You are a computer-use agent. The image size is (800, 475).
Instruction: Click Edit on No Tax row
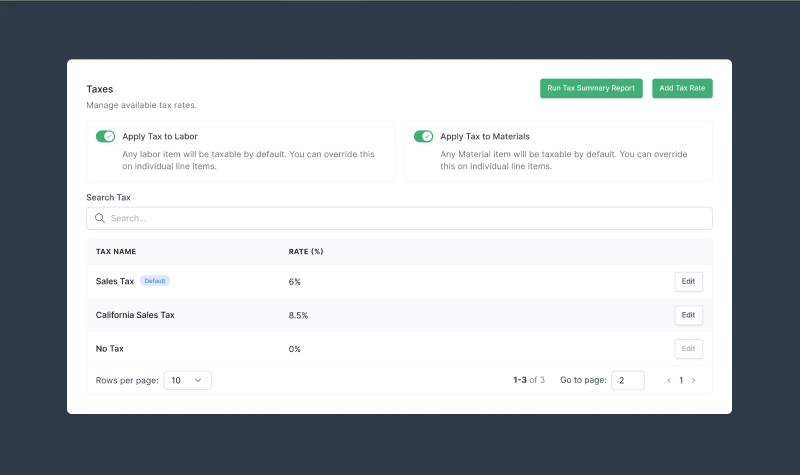(x=688, y=349)
